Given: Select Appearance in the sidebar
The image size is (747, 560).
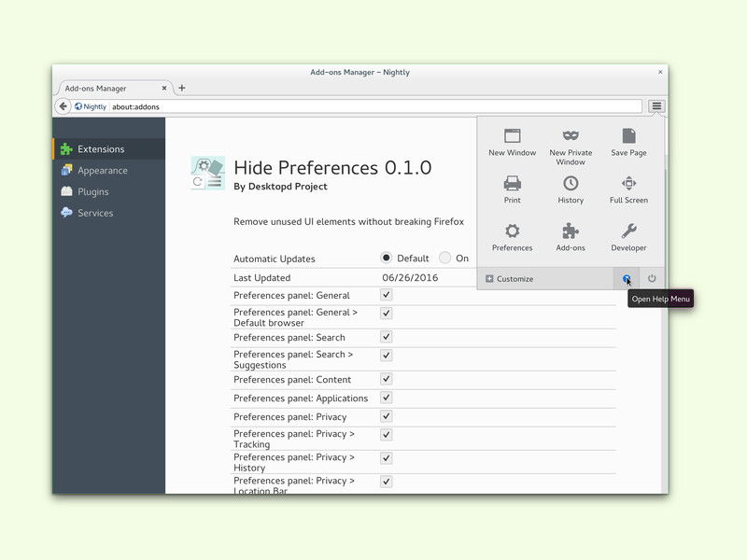Looking at the screenshot, I should pos(109,171).
